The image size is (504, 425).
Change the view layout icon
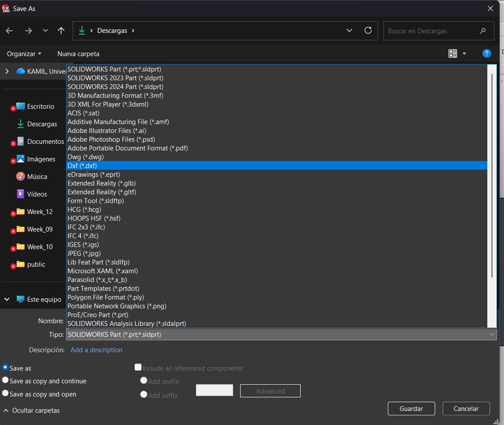(453, 54)
